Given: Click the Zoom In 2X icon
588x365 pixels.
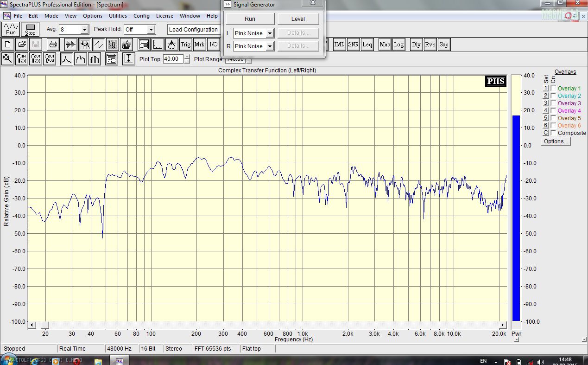Looking at the screenshot, I should pyautogui.click(x=22, y=59).
